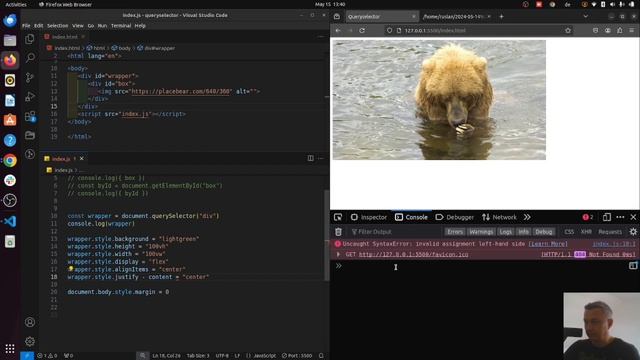Open the Help menu in VS Code
This screenshot has width=640, height=360.
pyautogui.click(x=140, y=25)
